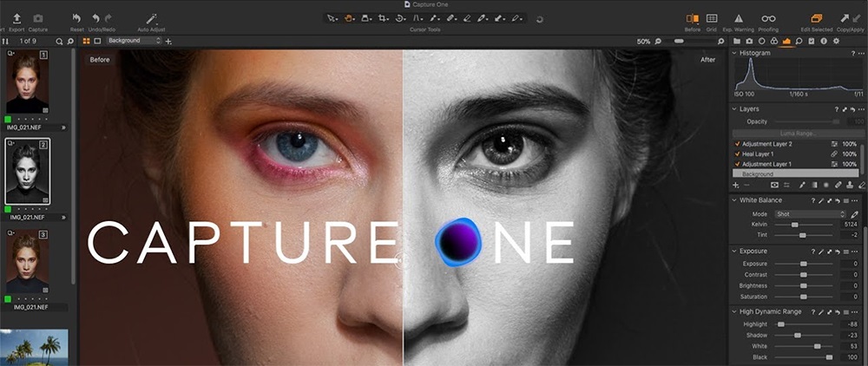Toggle Edit Selected variants
The image size is (868, 366).
817,19
